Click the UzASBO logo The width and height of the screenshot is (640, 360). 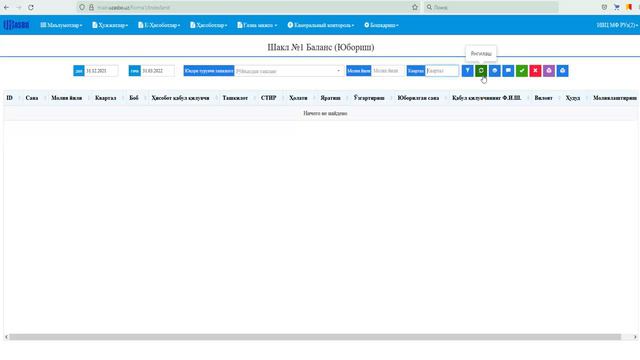click(x=16, y=25)
